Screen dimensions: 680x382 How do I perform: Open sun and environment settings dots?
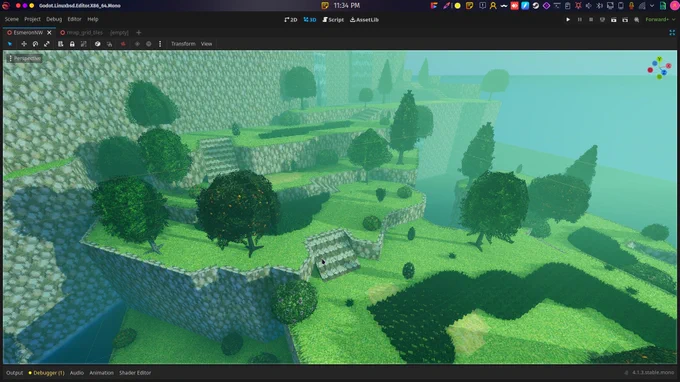(x=160, y=44)
